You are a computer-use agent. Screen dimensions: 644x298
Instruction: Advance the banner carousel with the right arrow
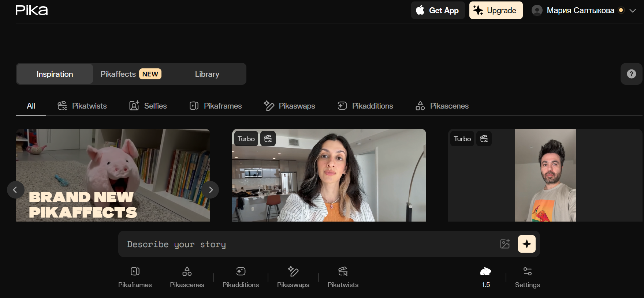click(211, 190)
